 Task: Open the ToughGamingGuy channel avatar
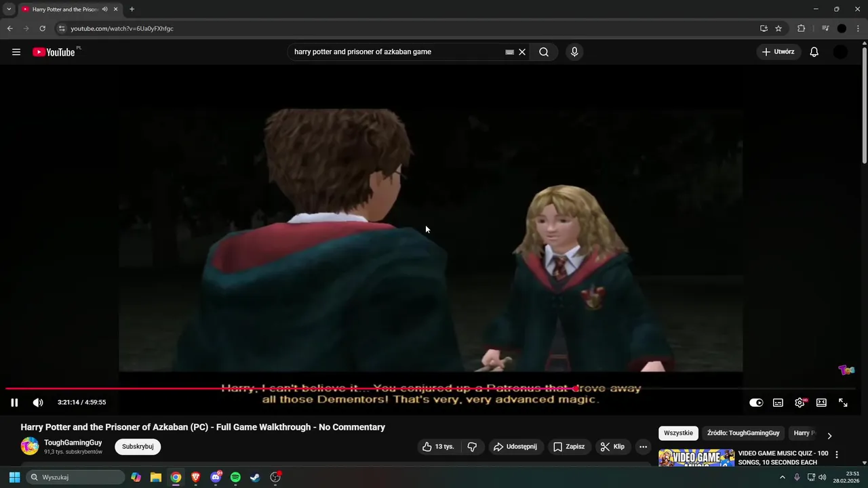coord(30,446)
